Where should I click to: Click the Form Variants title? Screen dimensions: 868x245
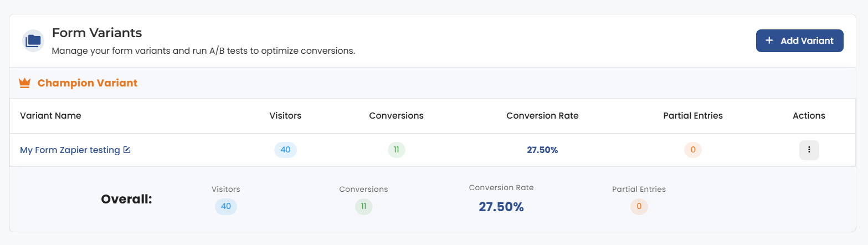click(97, 33)
